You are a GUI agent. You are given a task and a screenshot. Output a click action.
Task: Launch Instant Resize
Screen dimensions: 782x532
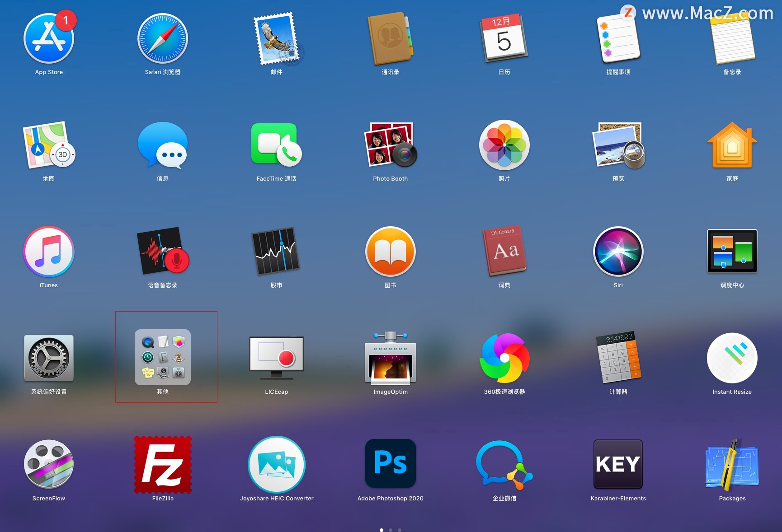[x=732, y=358]
